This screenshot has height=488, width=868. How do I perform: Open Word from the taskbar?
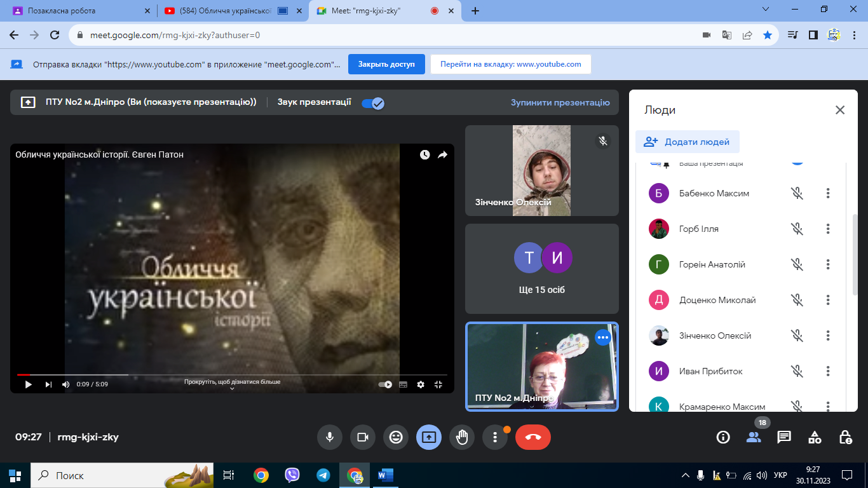point(386,475)
